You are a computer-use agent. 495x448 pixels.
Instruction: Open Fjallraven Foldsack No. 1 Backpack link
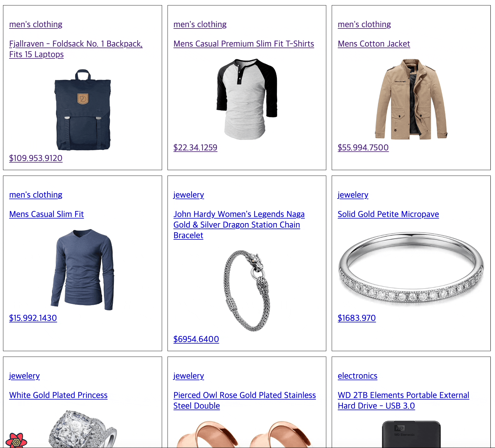pos(76,49)
